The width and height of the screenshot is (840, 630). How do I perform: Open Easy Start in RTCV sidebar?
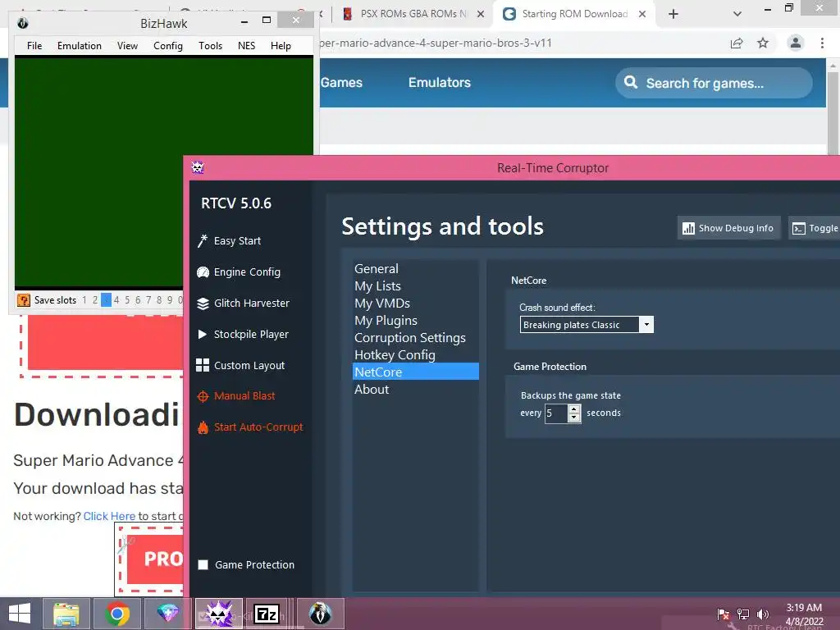pos(230,241)
